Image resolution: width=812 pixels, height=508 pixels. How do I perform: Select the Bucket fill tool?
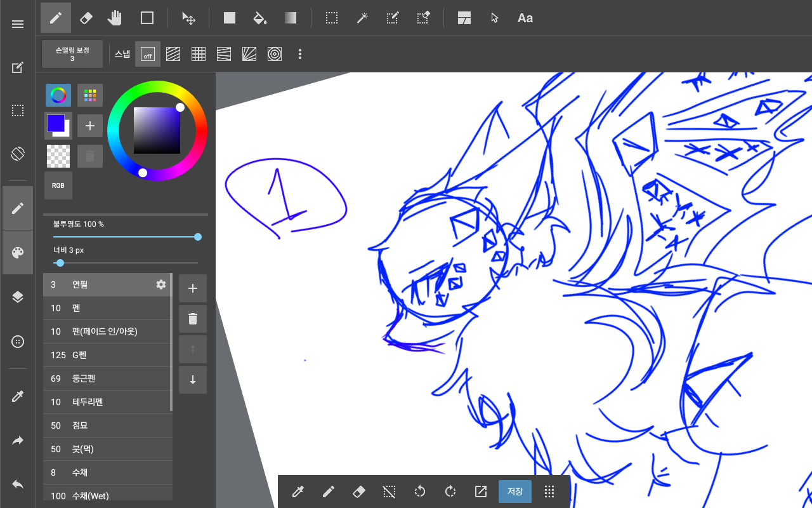coord(259,18)
